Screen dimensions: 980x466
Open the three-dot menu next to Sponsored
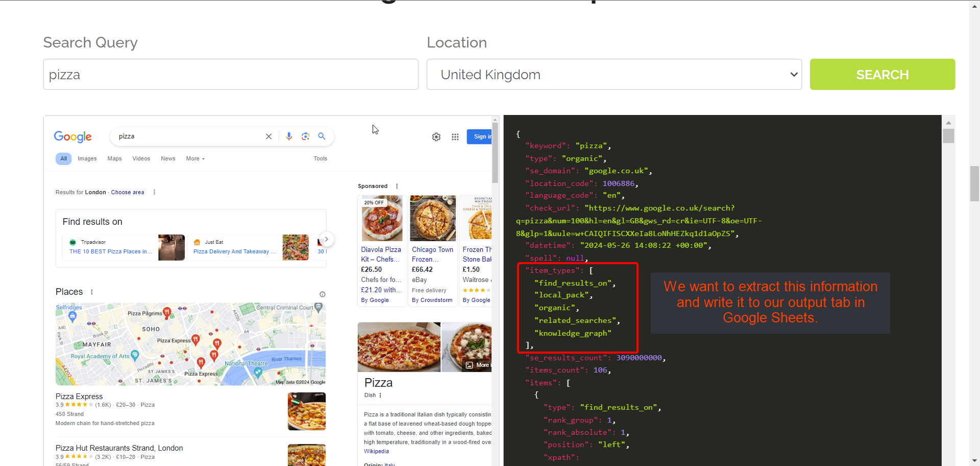tap(397, 186)
